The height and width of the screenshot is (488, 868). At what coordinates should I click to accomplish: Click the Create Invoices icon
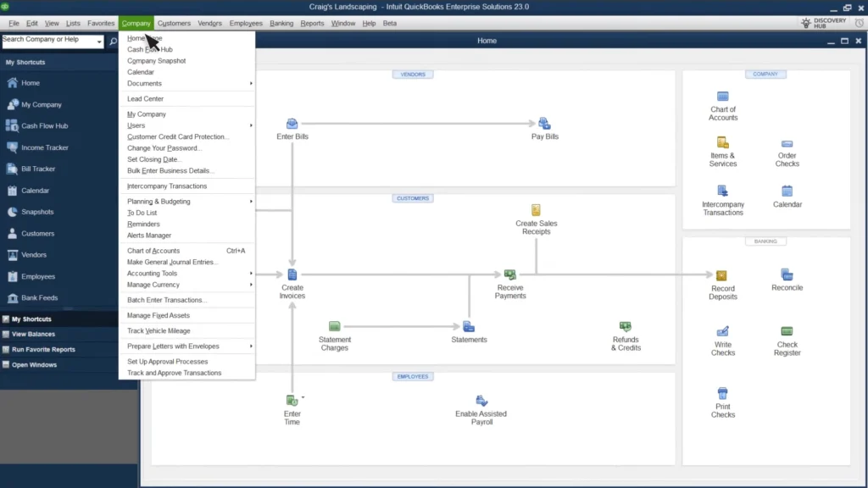coord(292,275)
